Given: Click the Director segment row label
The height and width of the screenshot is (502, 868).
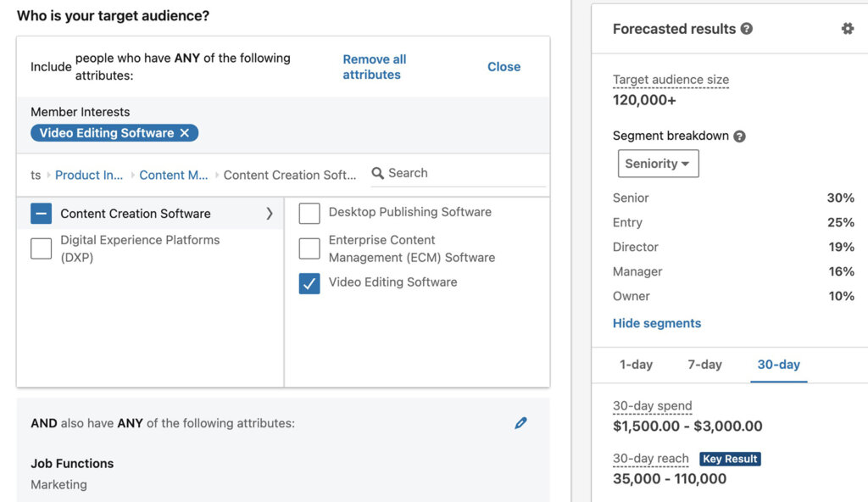Looking at the screenshot, I should (x=636, y=247).
